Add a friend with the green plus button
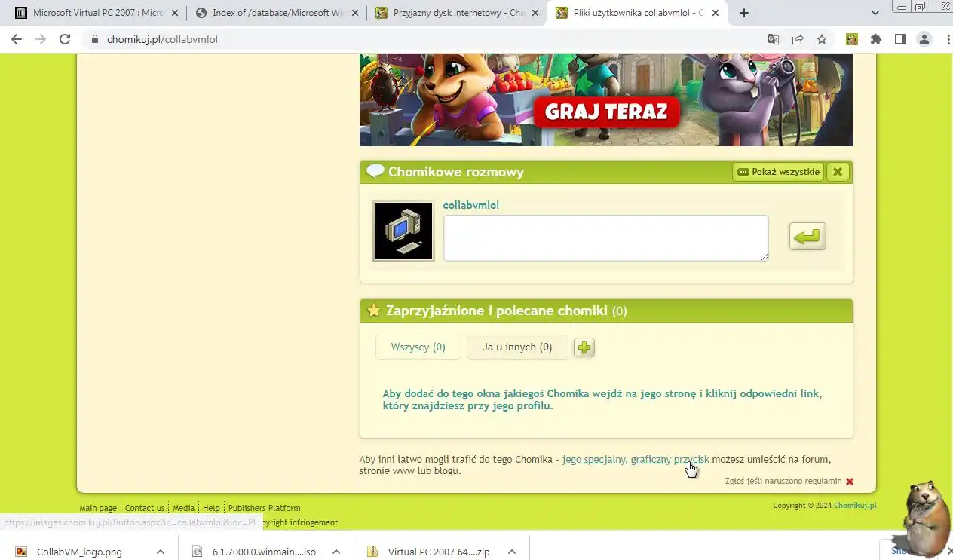The width and height of the screenshot is (953, 560). tap(584, 347)
